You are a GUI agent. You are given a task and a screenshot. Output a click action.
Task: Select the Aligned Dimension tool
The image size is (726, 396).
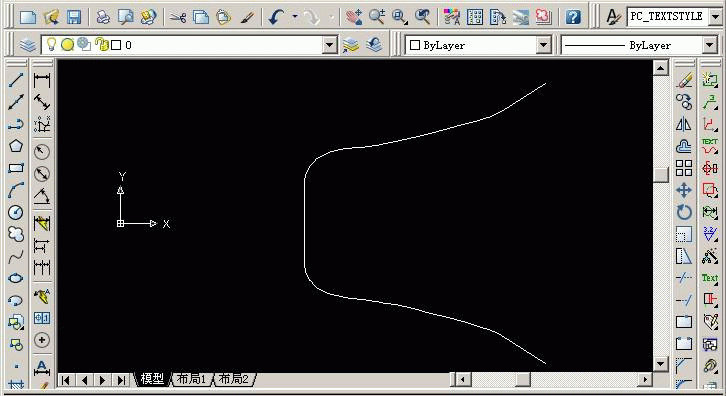(42, 102)
